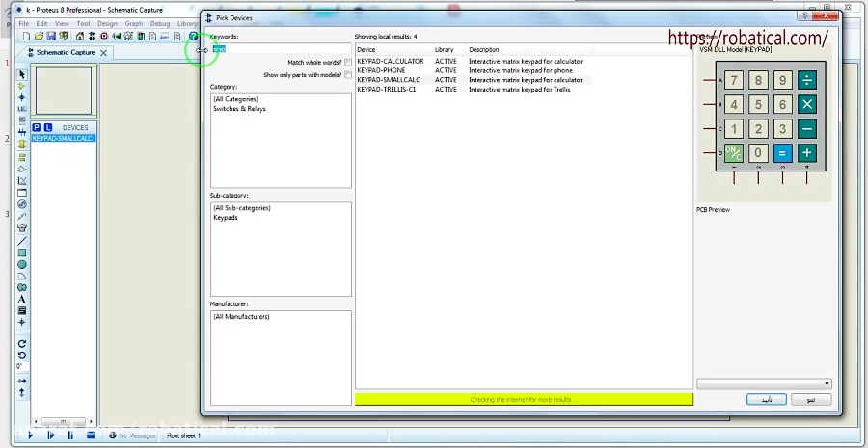Select the 2D Text 'A' tool
The height and width of the screenshot is (448, 868).
[22, 299]
